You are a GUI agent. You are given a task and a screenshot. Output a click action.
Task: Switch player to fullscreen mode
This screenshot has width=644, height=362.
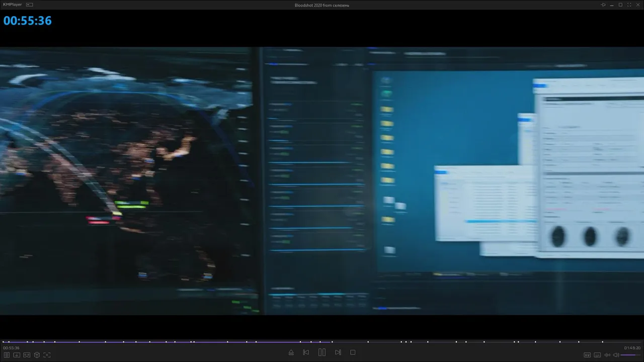[x=629, y=5]
